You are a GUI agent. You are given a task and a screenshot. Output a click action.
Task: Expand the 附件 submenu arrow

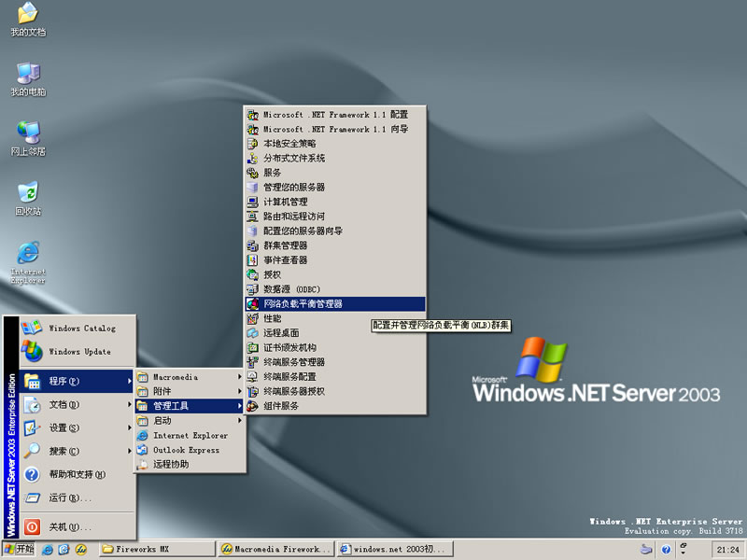point(240,391)
